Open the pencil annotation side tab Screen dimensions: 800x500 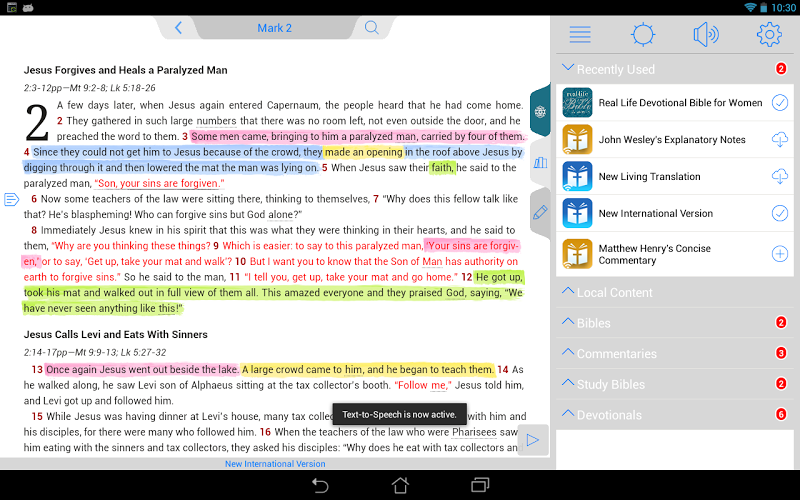(x=540, y=213)
